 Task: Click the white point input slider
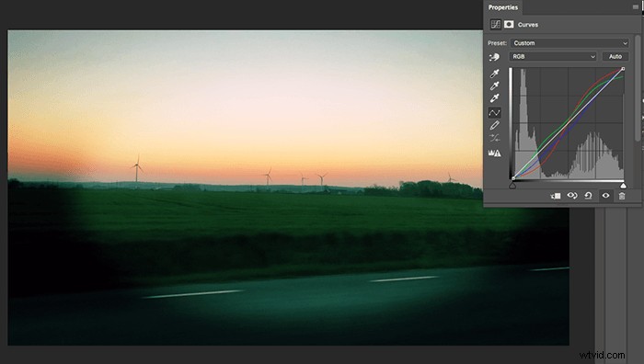tap(623, 186)
